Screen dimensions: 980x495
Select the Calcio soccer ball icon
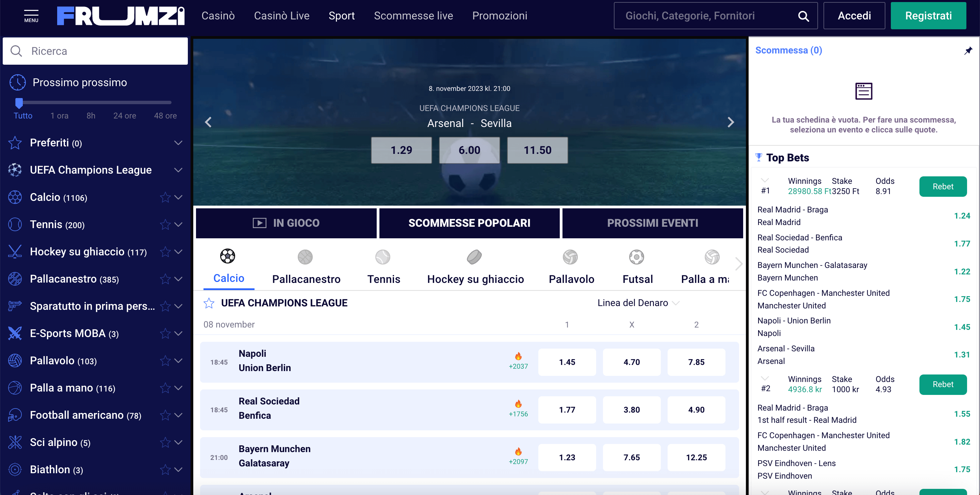[228, 256]
